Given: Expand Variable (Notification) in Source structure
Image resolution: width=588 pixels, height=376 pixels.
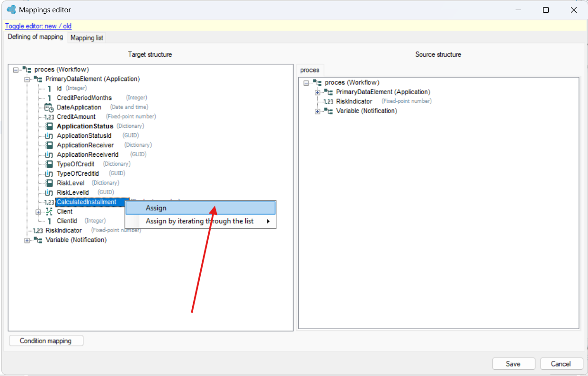Looking at the screenshot, I should (317, 111).
